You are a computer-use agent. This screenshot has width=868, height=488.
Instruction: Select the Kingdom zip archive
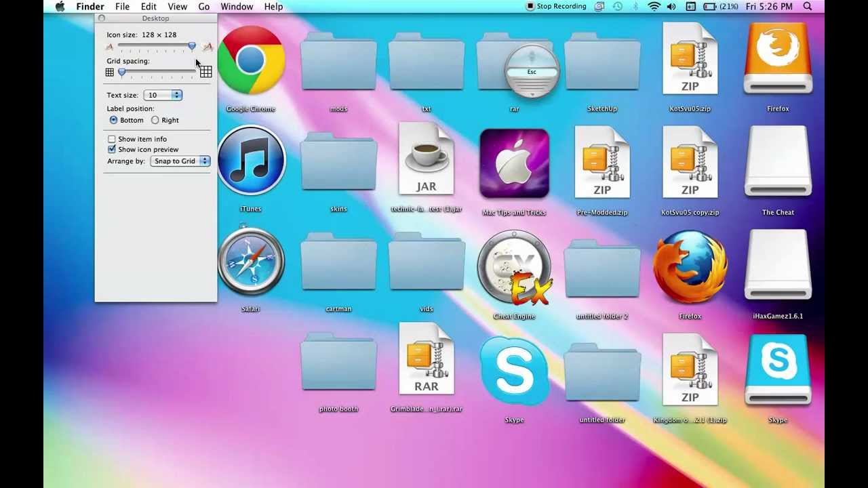click(690, 369)
